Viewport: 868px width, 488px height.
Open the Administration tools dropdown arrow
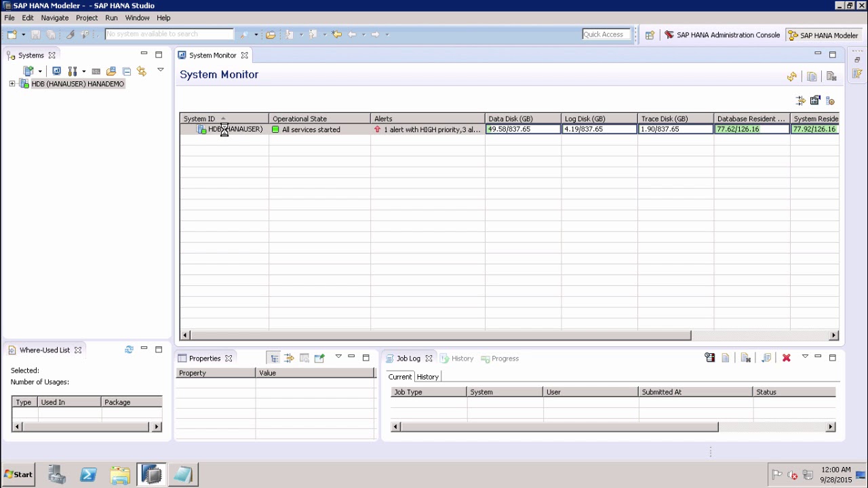[83, 71]
